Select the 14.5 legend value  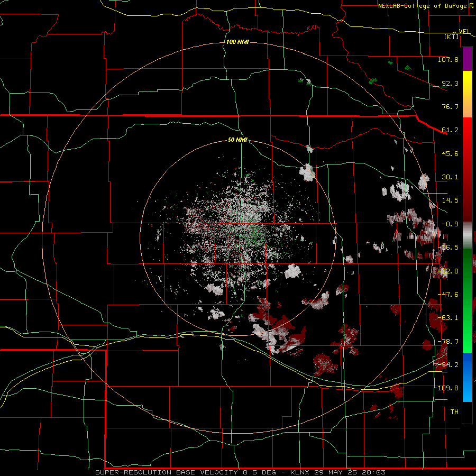pos(450,200)
